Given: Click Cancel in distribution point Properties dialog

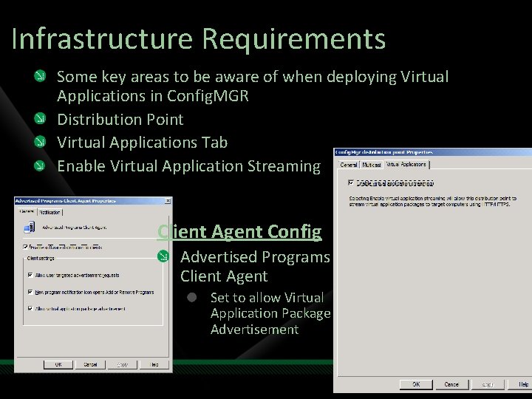Looking at the screenshot, I should [x=451, y=384].
